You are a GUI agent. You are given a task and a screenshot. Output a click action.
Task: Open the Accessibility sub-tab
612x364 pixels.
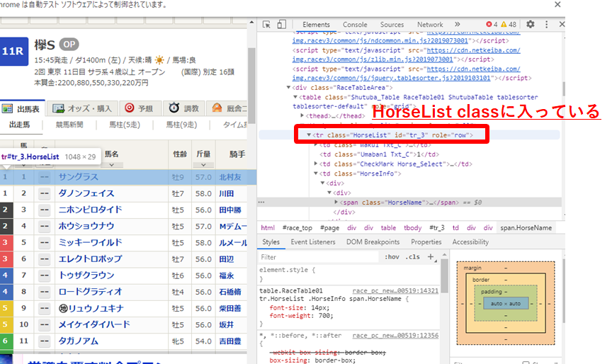point(470,242)
